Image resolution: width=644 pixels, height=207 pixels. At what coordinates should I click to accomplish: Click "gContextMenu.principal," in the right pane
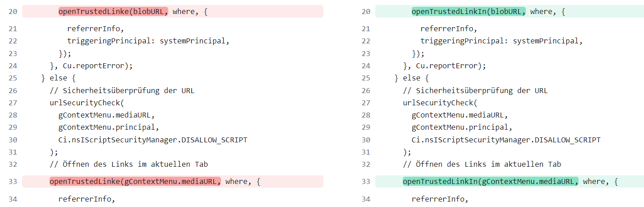coord(462,127)
